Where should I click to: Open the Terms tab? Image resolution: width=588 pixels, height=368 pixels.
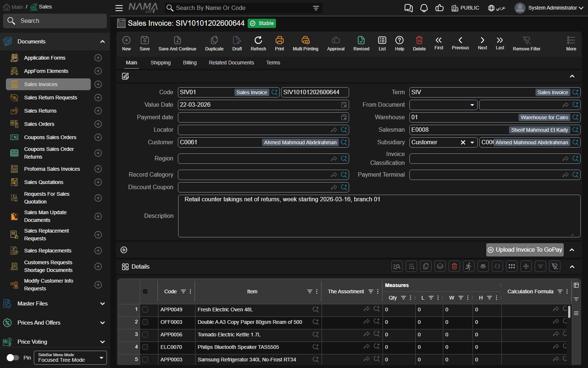pyautogui.click(x=273, y=63)
